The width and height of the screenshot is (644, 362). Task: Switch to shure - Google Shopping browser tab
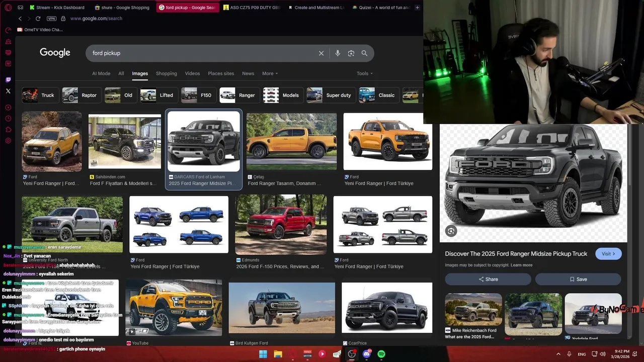pyautogui.click(x=122, y=8)
